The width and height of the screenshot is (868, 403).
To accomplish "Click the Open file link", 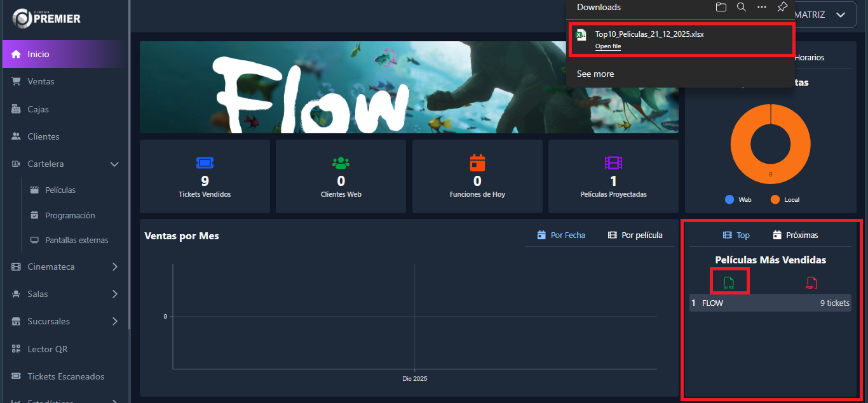I will coord(607,46).
